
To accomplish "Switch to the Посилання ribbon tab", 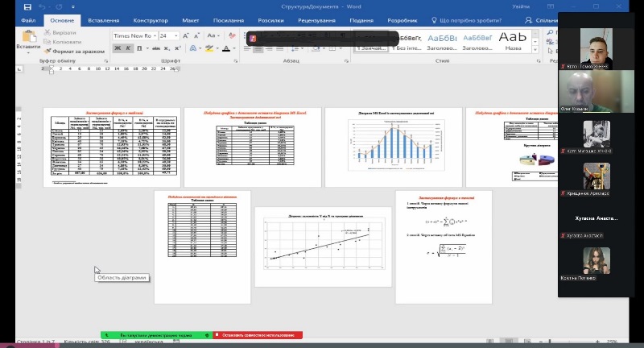I will [229, 20].
